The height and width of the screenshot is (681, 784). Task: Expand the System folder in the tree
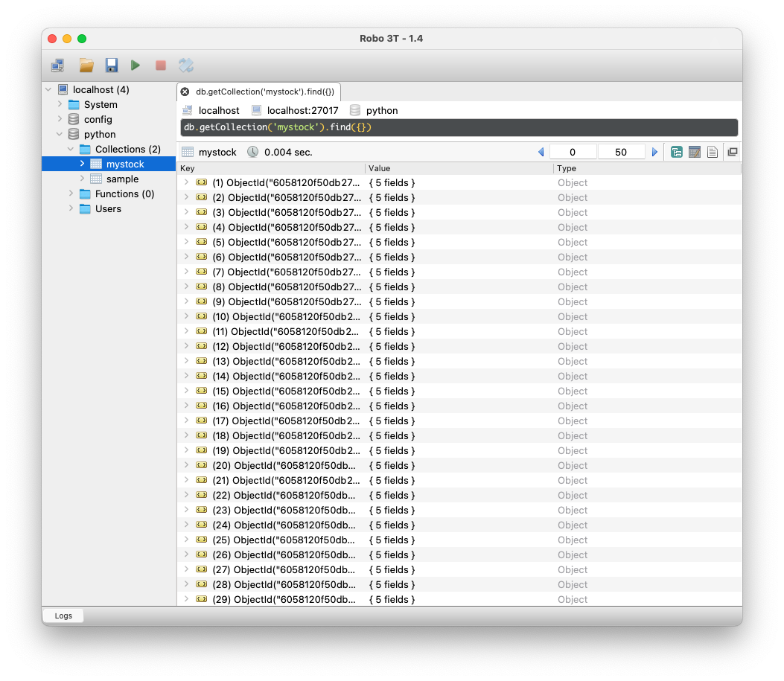(60, 104)
